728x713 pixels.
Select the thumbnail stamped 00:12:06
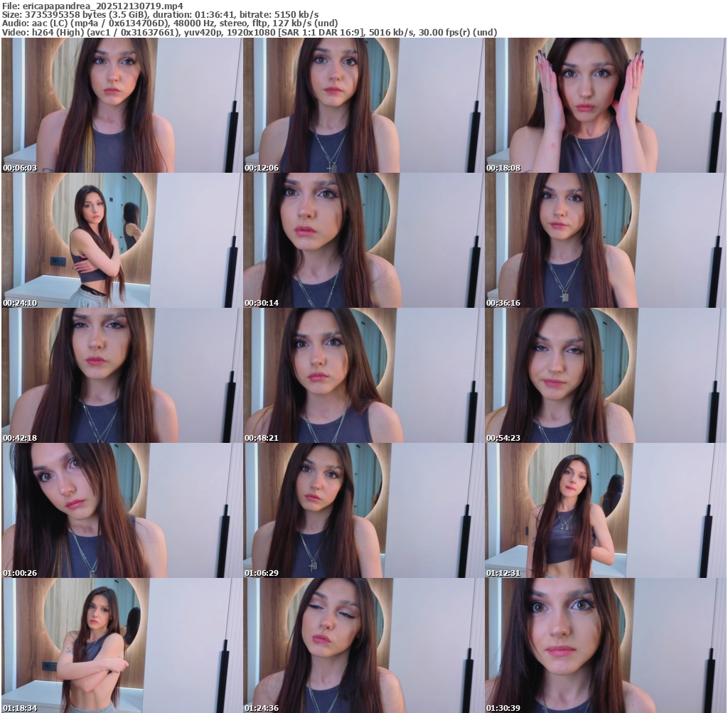point(363,105)
